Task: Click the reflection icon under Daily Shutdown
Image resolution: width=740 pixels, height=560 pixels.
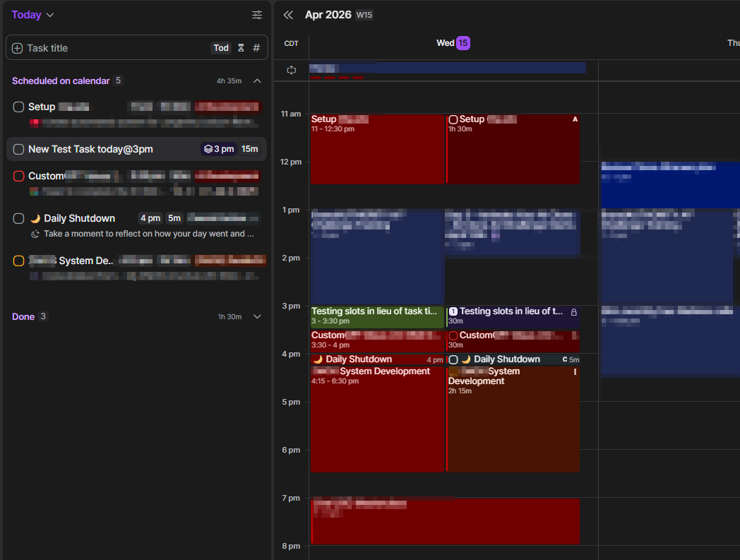Action: click(x=35, y=234)
